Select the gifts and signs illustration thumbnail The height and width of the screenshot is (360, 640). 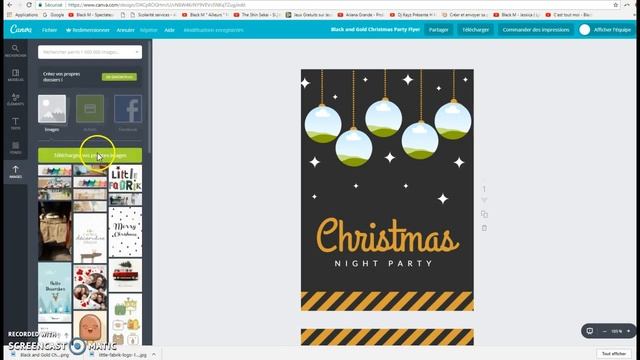coord(125,320)
